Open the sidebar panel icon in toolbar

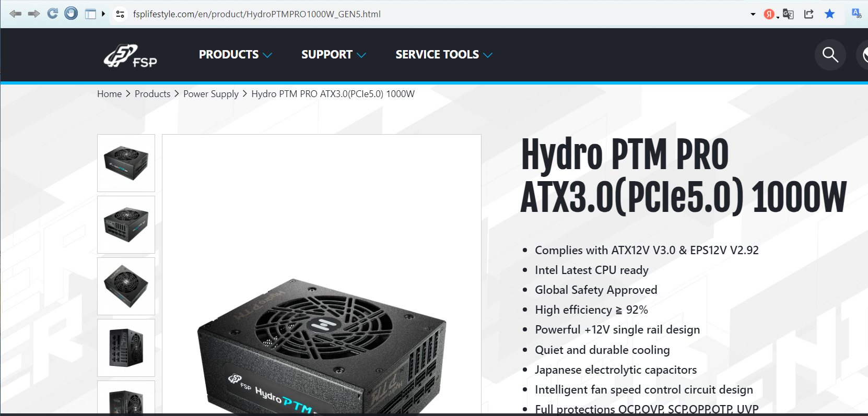(91, 14)
